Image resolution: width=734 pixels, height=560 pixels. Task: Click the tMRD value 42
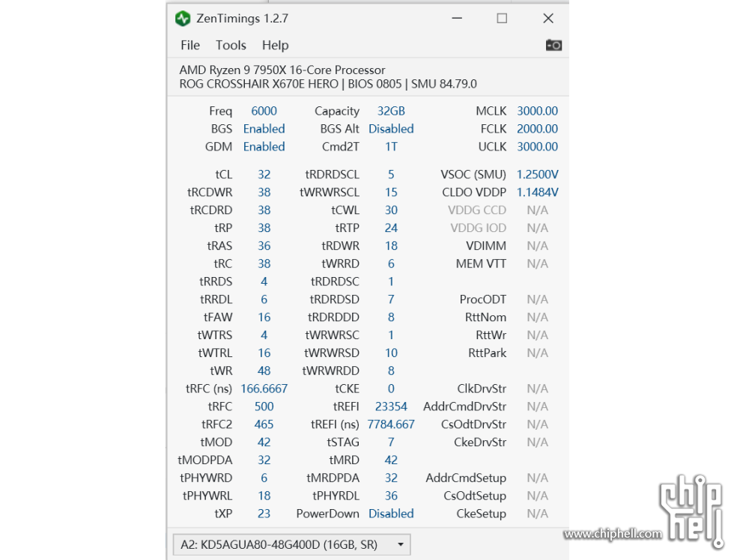(x=391, y=460)
